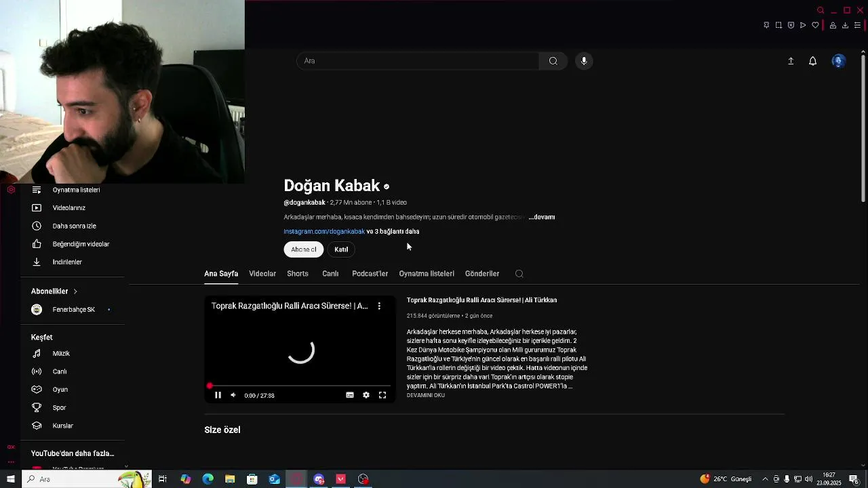This screenshot has height=488, width=868.
Task: Open Outlook from the taskbar
Action: click(275, 479)
